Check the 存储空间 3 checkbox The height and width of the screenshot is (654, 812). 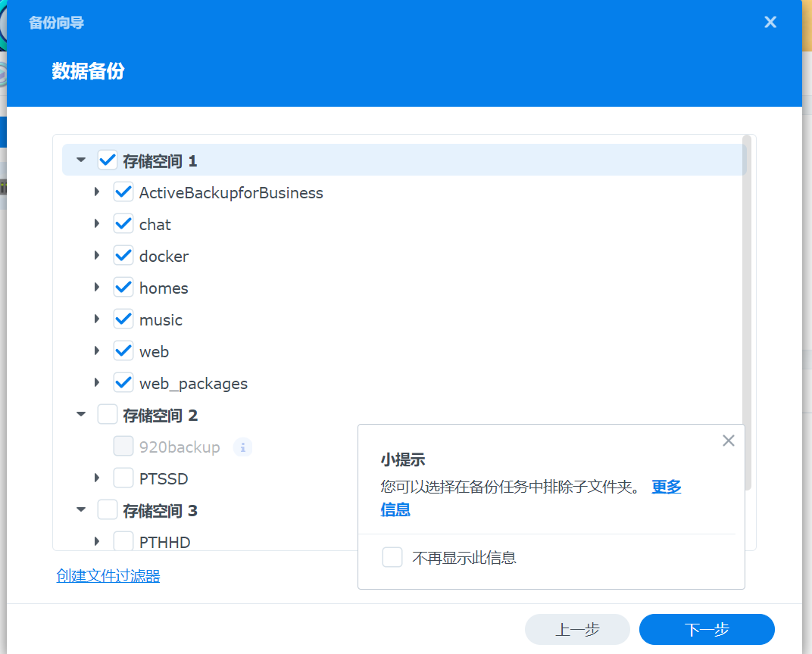pyautogui.click(x=108, y=509)
